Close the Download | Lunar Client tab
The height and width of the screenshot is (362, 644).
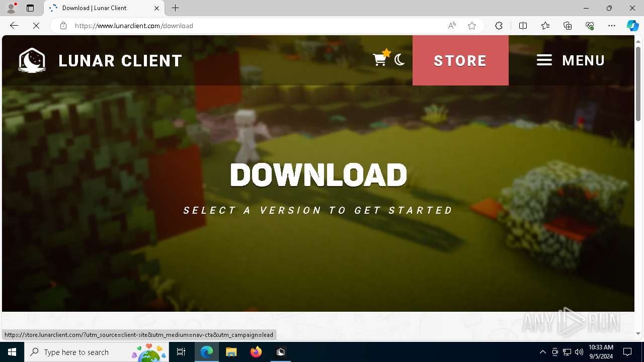click(x=156, y=8)
